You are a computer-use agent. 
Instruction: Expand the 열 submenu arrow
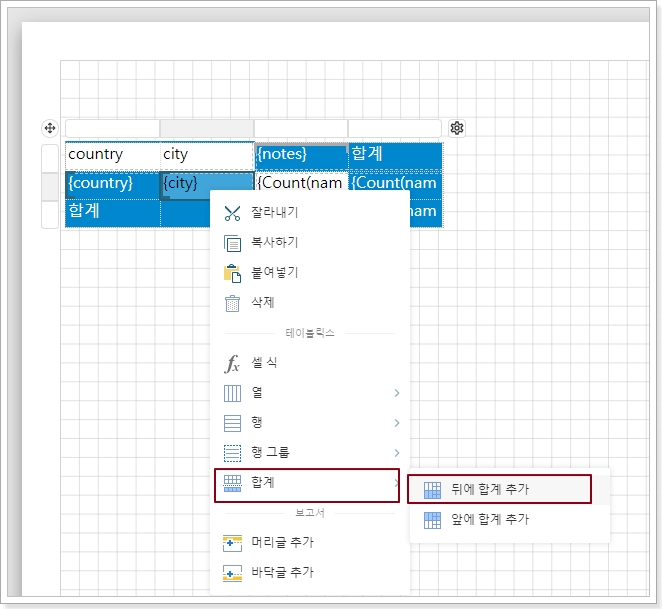point(396,393)
